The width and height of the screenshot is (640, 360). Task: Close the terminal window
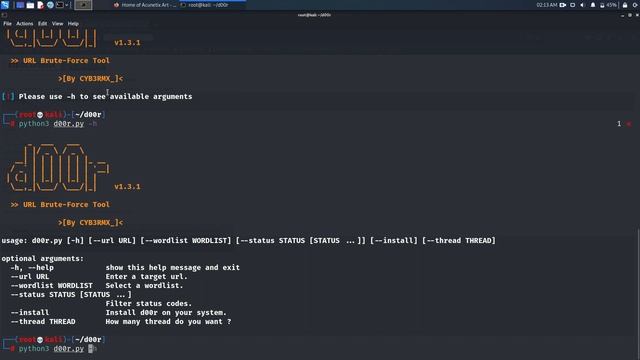pos(637,15)
